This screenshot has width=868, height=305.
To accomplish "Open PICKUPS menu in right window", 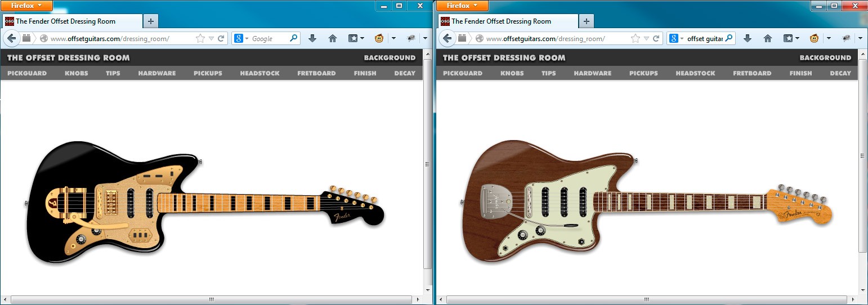I will [x=643, y=73].
